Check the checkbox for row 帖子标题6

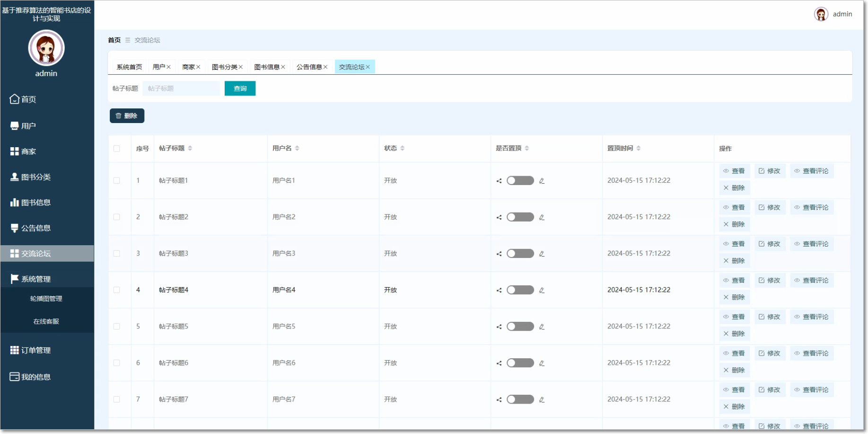[117, 363]
